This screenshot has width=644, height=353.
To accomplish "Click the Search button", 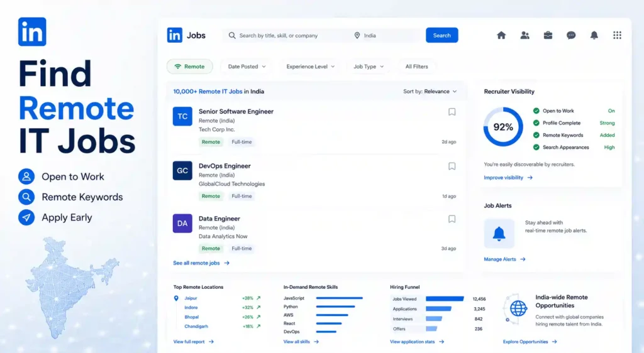I will [442, 35].
